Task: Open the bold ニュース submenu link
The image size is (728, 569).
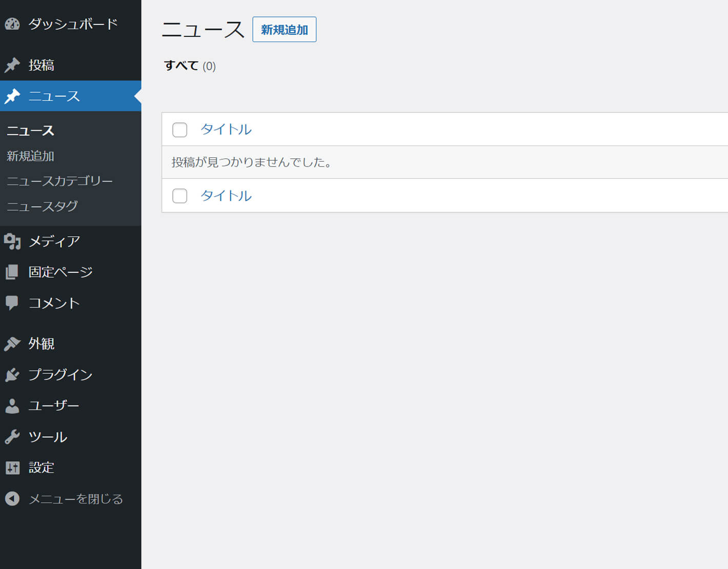Action: point(30,131)
